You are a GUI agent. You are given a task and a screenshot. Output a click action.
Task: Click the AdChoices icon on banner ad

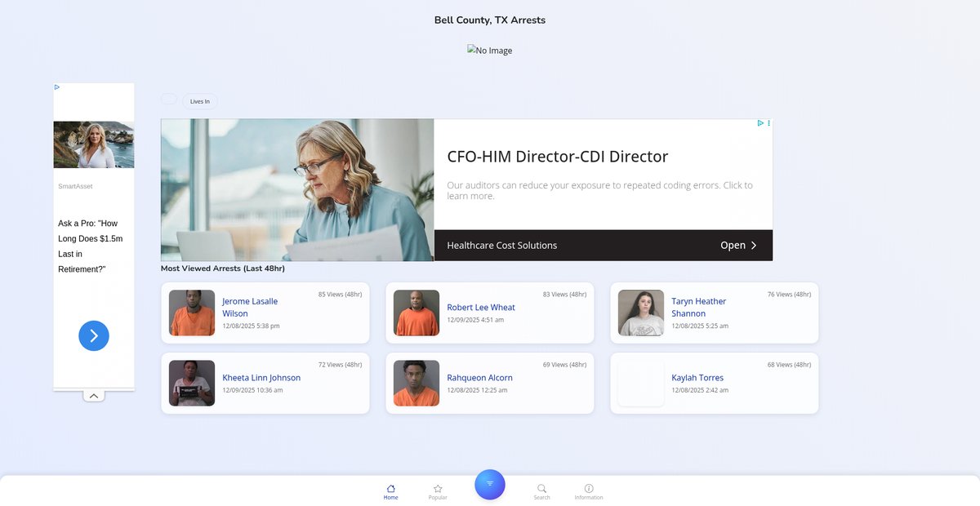(x=759, y=123)
